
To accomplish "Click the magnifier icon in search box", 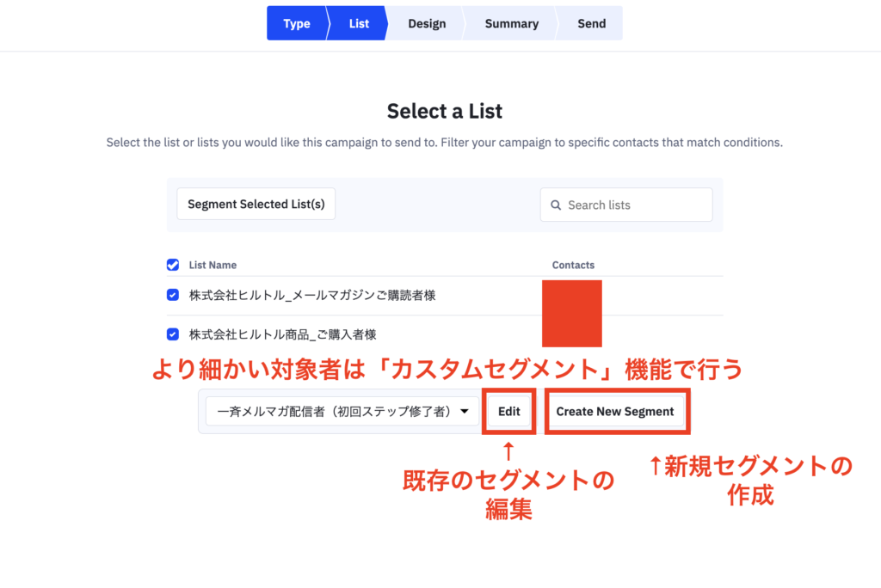I will click(x=556, y=205).
